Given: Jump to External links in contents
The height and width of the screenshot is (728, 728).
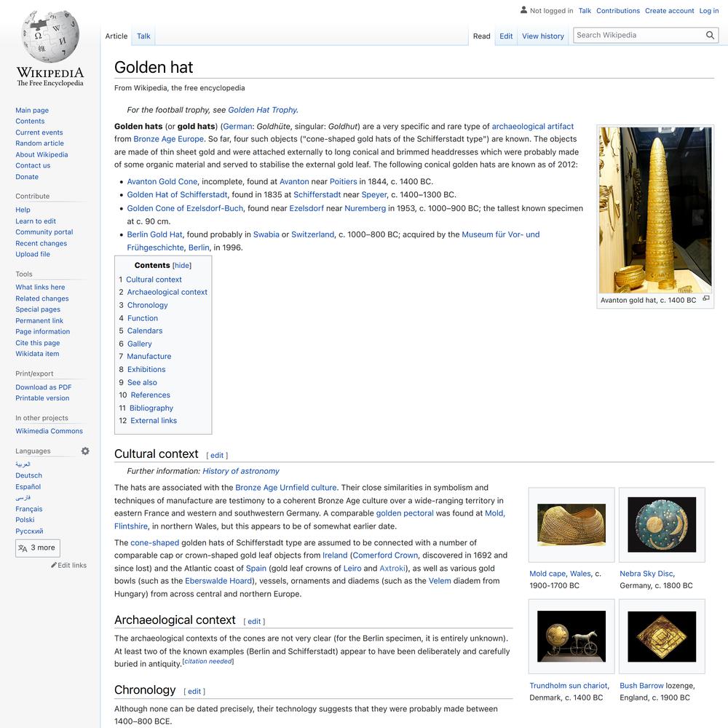Looking at the screenshot, I should (153, 420).
